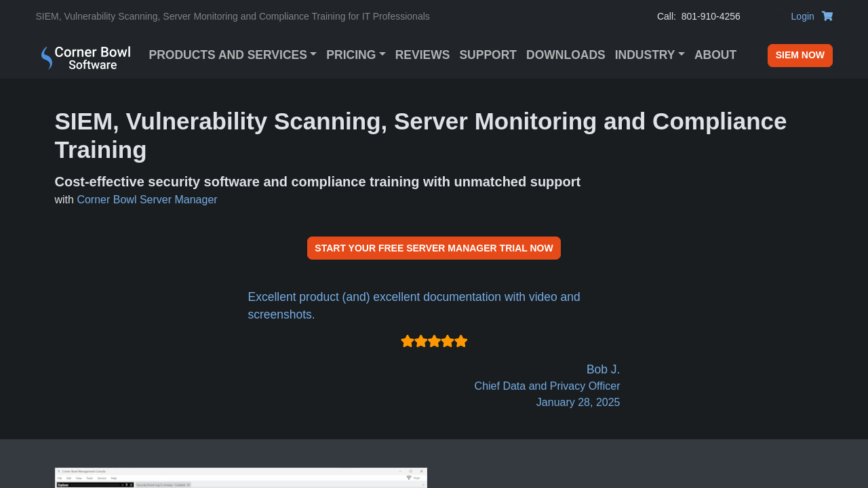Open the Corner Bowl Server Manager link
This screenshot has width=868, height=488.
[x=147, y=200]
